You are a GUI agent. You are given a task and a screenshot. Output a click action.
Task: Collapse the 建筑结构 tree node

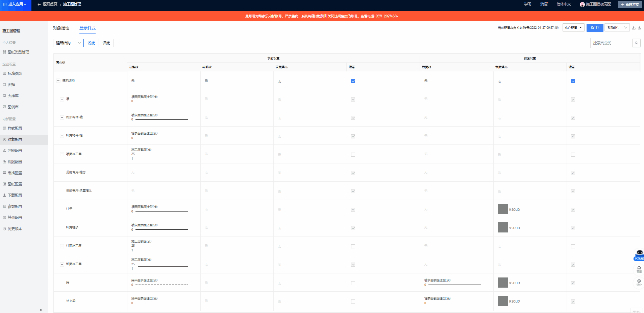tap(58, 81)
